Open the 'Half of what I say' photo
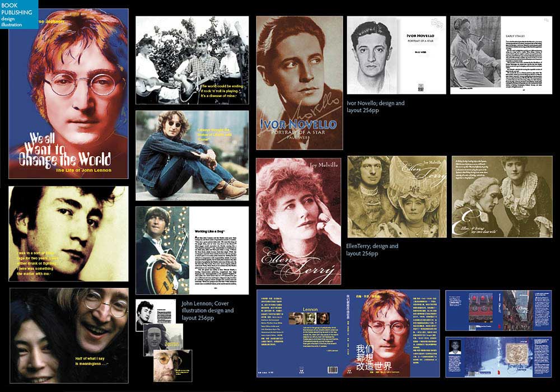 (69, 335)
